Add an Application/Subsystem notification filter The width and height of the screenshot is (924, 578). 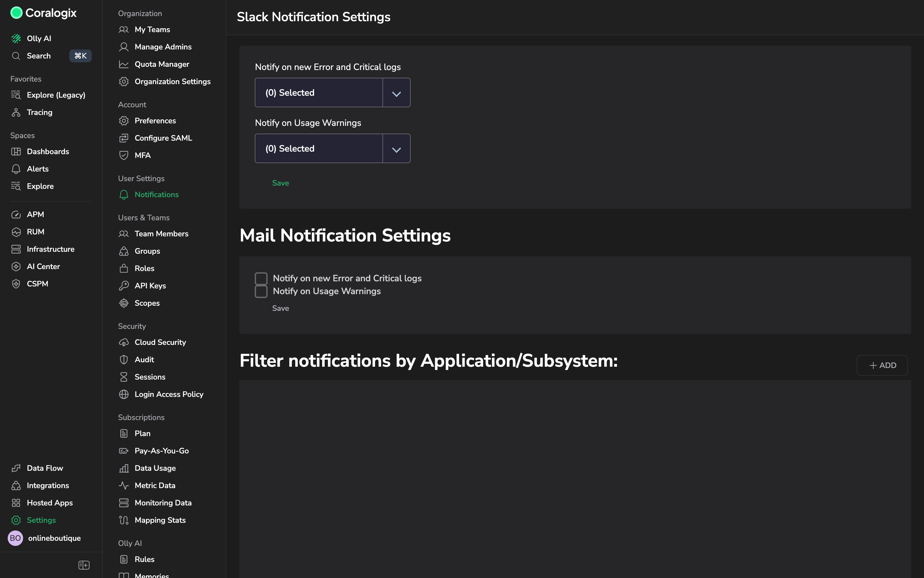[882, 365]
